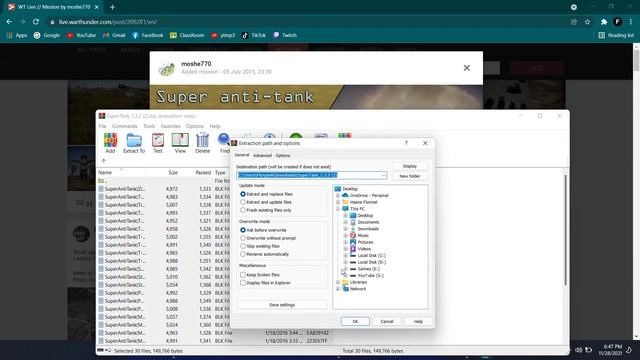Open the WinRAR Commands menu
The width and height of the screenshot is (640, 360).
coord(124,126)
